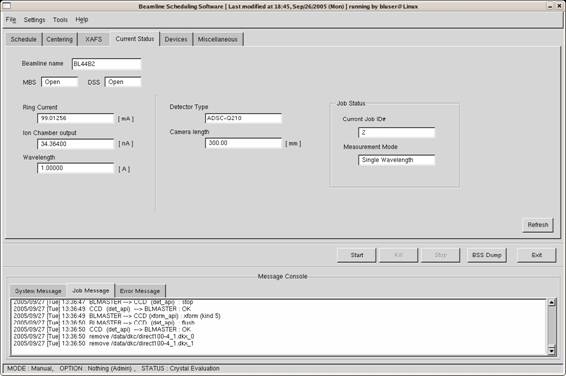The width and height of the screenshot is (566, 376).
Task: Click the DSS status field
Action: [x=123, y=82]
